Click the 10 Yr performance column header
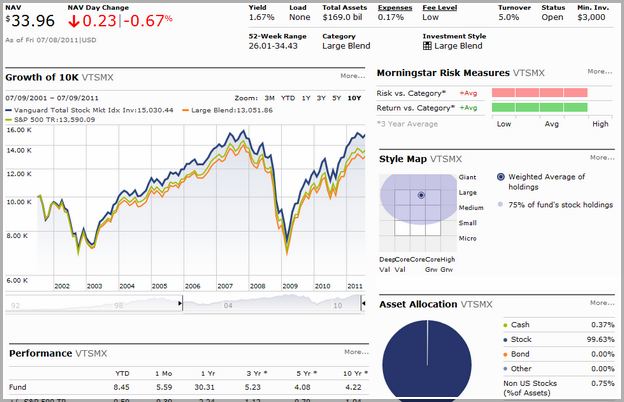The width and height of the screenshot is (624, 402). [x=355, y=373]
